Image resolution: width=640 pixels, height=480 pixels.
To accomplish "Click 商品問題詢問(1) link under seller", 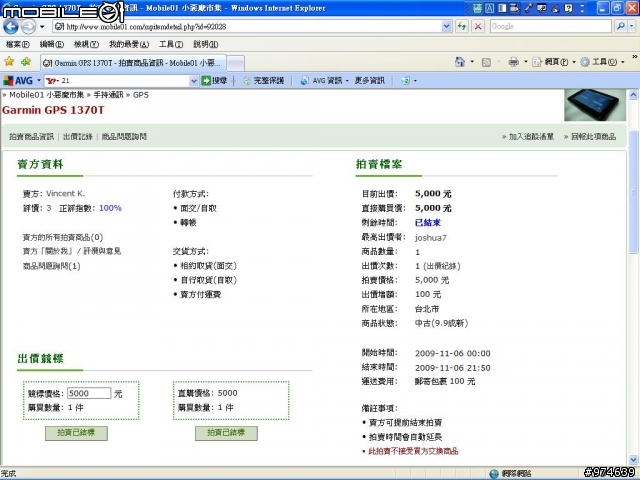I will point(51,266).
